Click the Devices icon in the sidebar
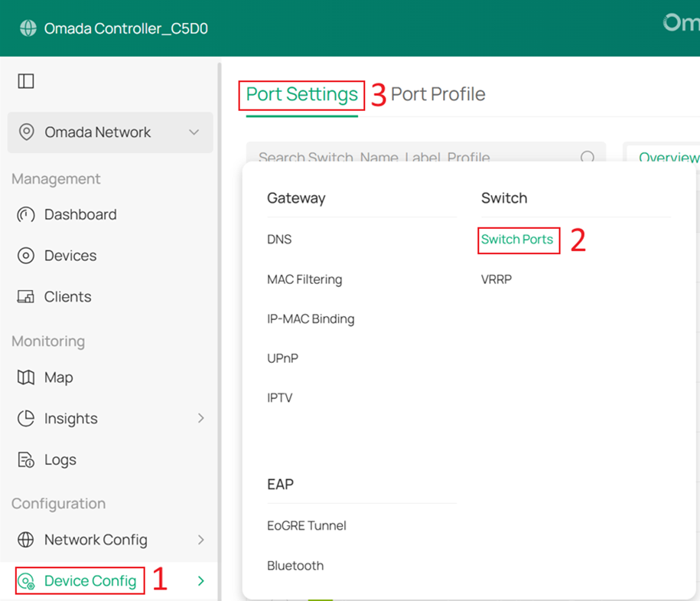The image size is (700, 601). (26, 256)
